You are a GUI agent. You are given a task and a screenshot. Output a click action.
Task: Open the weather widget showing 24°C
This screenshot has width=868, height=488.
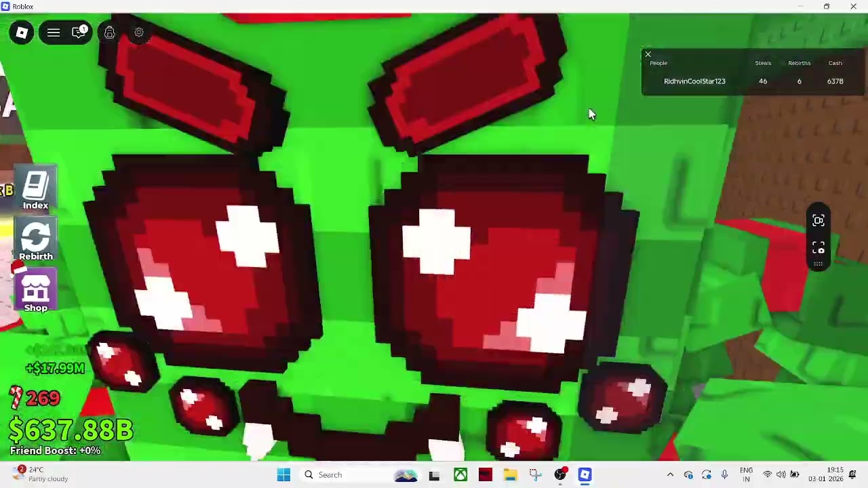pos(41,474)
